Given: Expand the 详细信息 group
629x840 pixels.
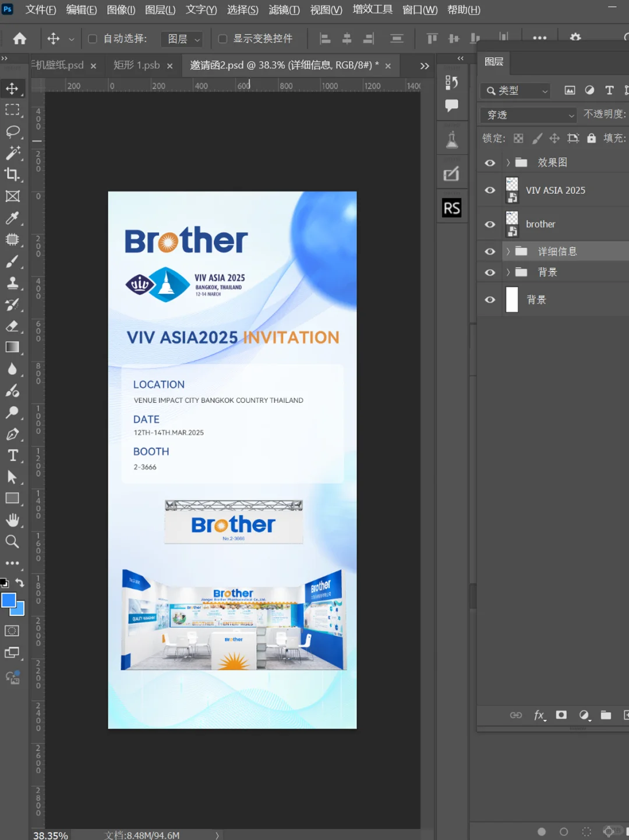Looking at the screenshot, I should (508, 251).
